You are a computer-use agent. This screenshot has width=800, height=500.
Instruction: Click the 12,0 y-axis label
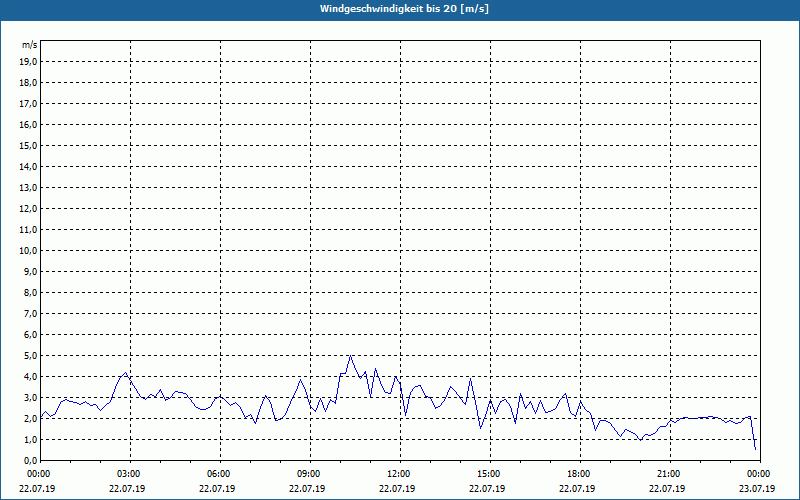[28, 209]
